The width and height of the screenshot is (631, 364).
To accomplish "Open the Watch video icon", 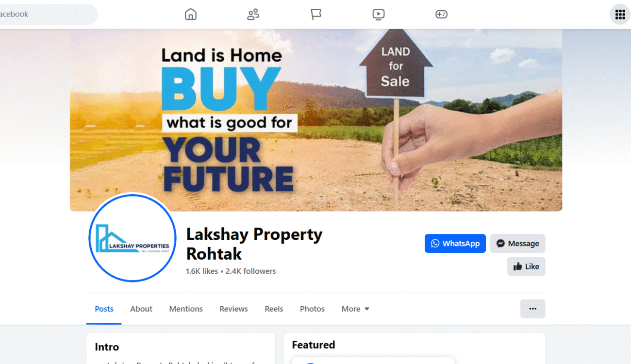I will 379,15.
